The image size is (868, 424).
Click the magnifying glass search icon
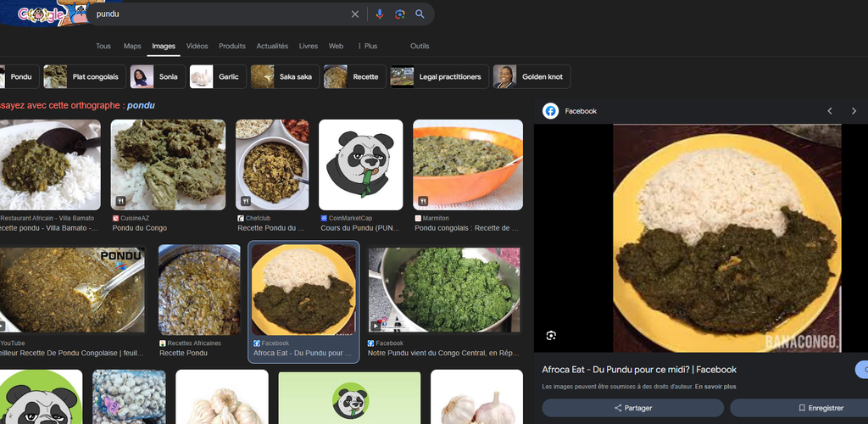point(420,14)
